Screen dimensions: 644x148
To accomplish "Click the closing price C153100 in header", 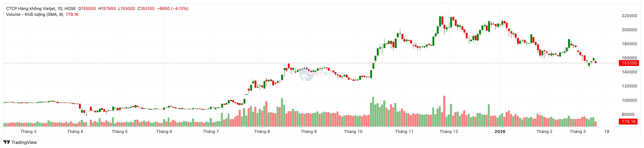I will tap(146, 8).
